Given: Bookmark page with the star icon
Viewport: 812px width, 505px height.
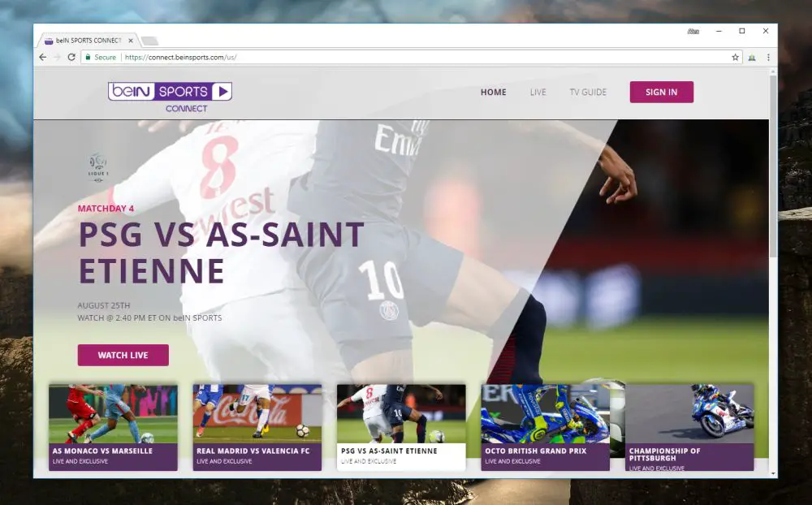Looking at the screenshot, I should click(x=736, y=57).
